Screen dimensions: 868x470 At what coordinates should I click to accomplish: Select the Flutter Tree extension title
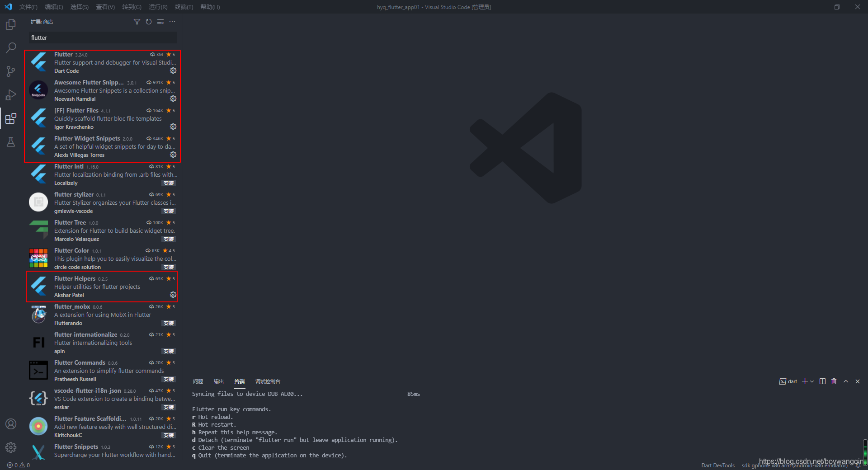point(70,222)
